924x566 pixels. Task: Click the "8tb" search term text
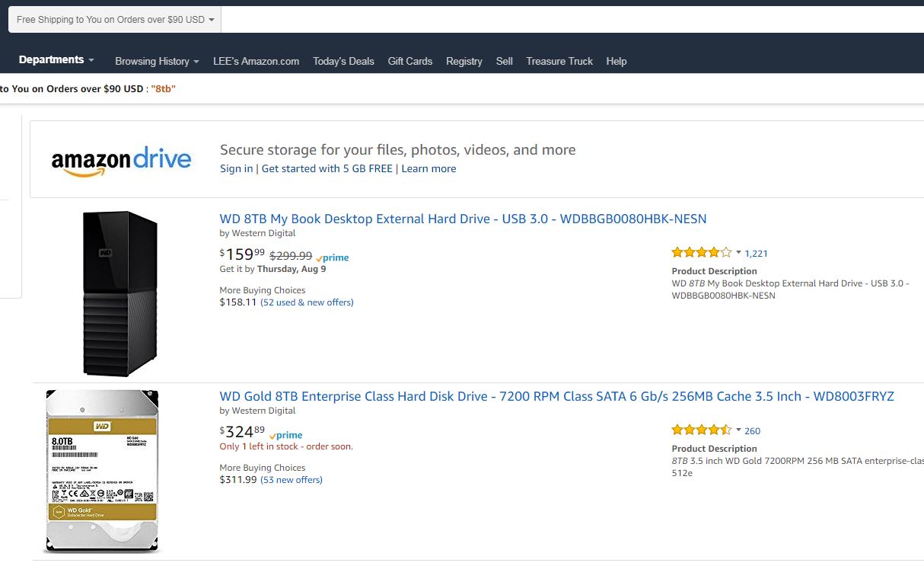pos(163,88)
